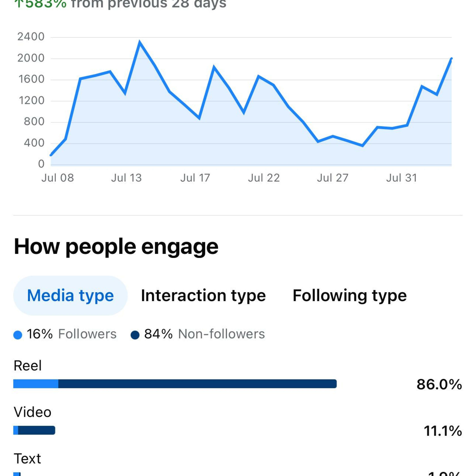Click the light blue Followers legend dot
Viewport: 476px width, 476px height.
(x=18, y=335)
